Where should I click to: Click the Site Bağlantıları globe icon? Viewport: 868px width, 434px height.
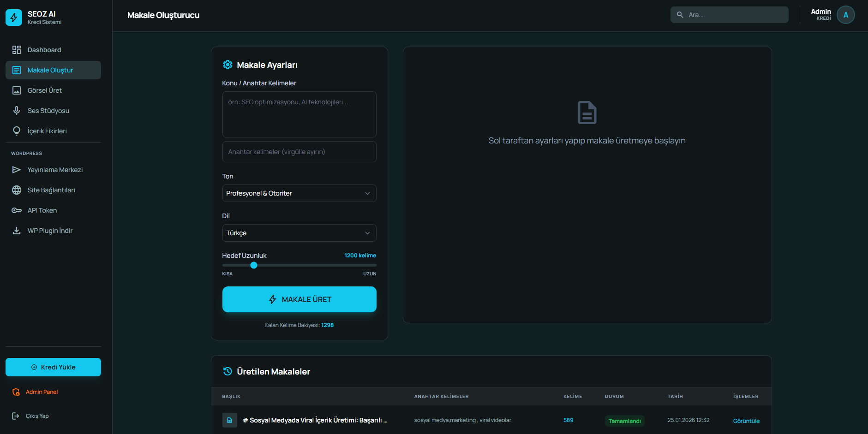pyautogui.click(x=17, y=190)
